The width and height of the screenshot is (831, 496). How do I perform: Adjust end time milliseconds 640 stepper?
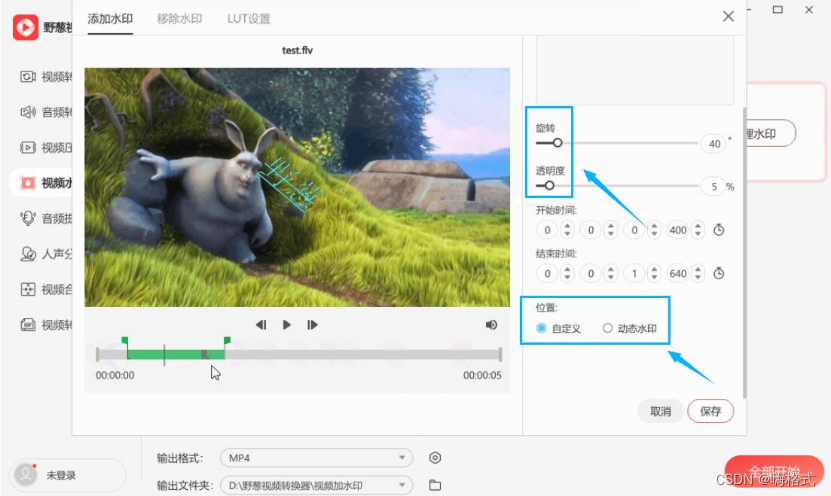[x=698, y=273]
